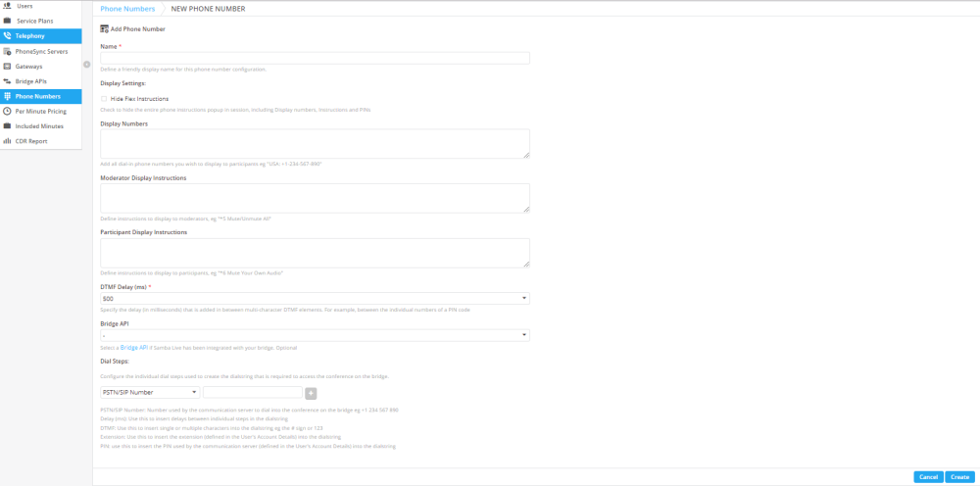980x486 pixels.
Task: Click the Cancel button
Action: tap(928, 476)
